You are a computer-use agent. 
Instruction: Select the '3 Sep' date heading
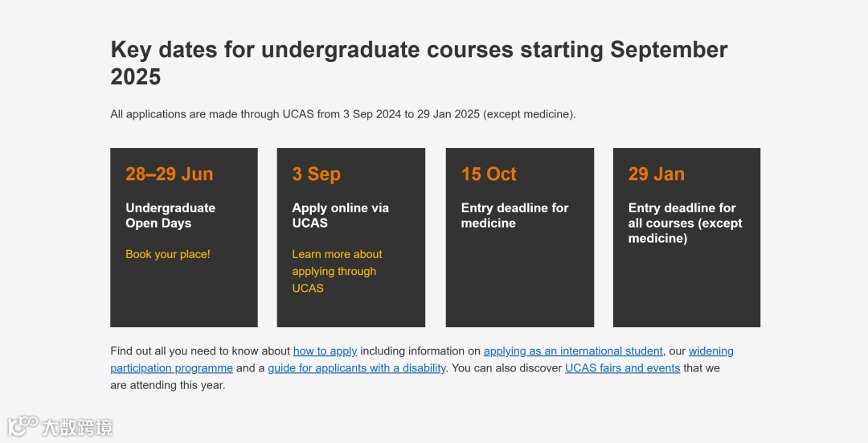(317, 174)
